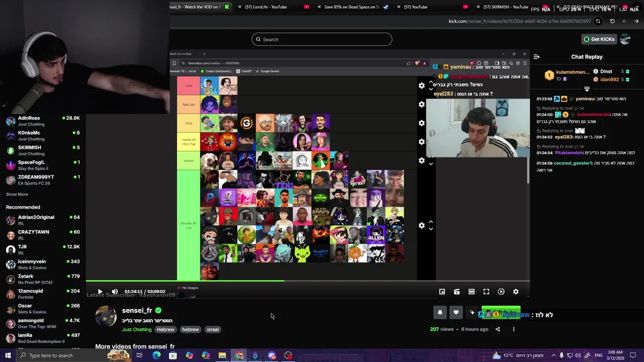Follow sensei_fr with heart button

456,312
